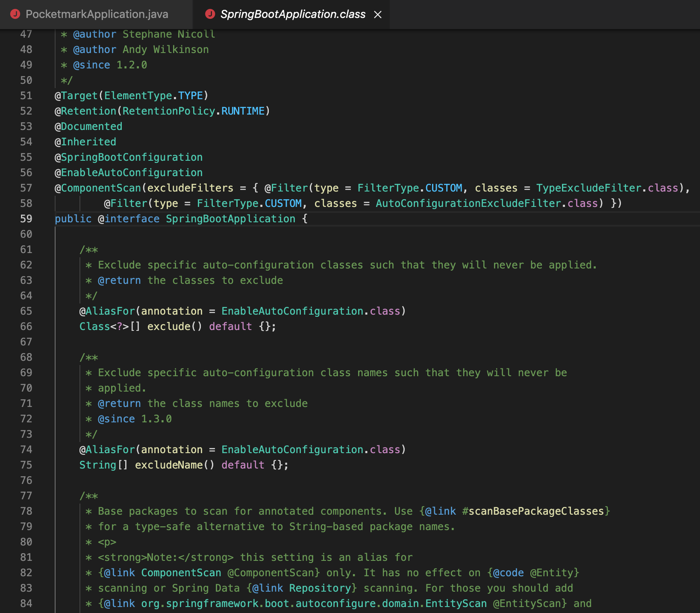Click the EntityScan fully-qualified link on line 84
The image size is (700, 613).
pyautogui.click(x=314, y=604)
